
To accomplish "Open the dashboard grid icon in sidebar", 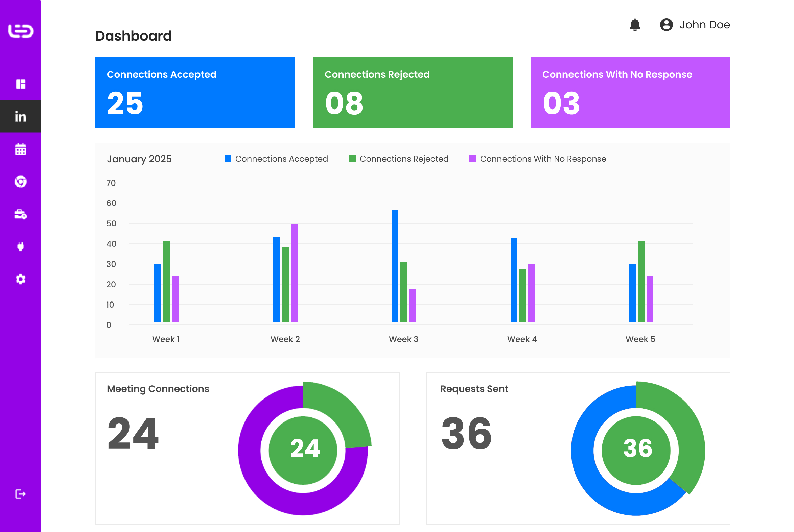I will coord(21,84).
